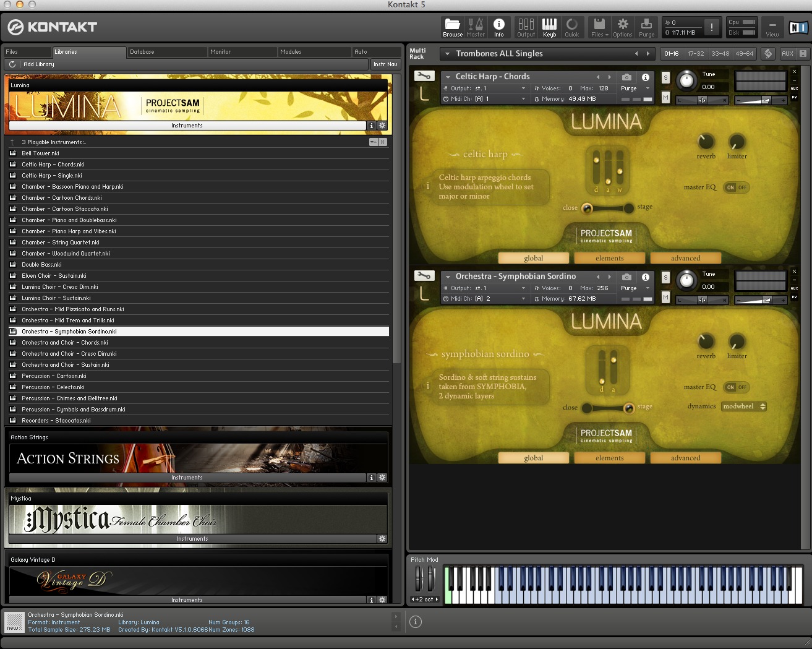Image resolution: width=812 pixels, height=649 pixels.
Task: Open Symphobian Sordino instrument name dropdown
Action: tap(448, 277)
